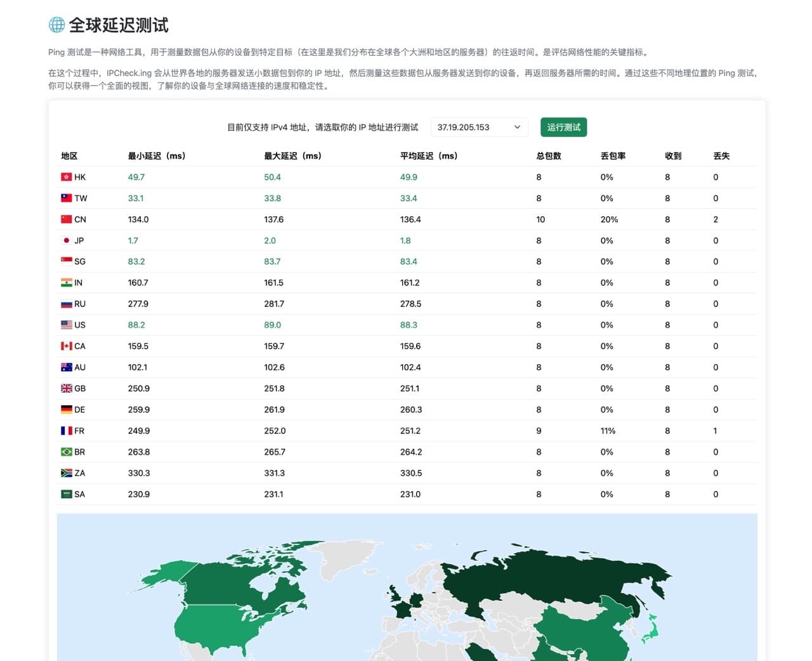This screenshot has height=661, width=812.
Task: Click the Japan flag icon in JP row
Action: [x=66, y=240]
